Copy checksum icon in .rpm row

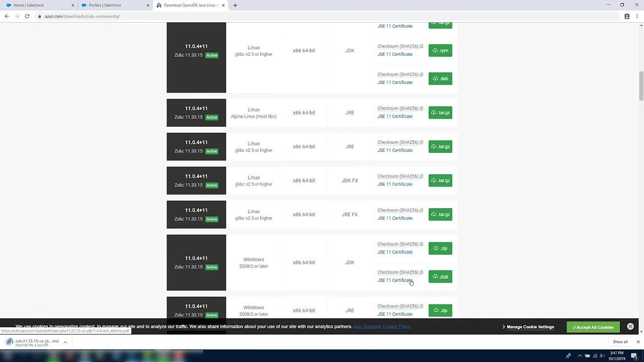click(422, 46)
